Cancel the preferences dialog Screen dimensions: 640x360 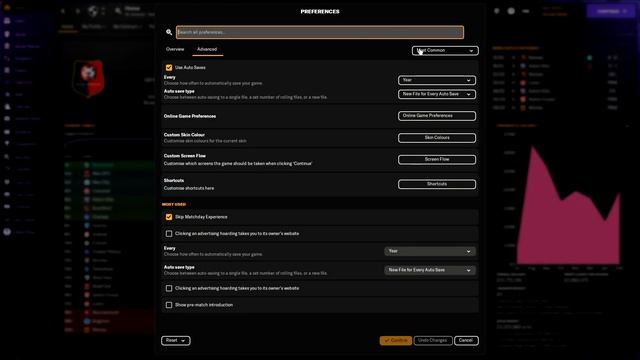[x=466, y=340]
